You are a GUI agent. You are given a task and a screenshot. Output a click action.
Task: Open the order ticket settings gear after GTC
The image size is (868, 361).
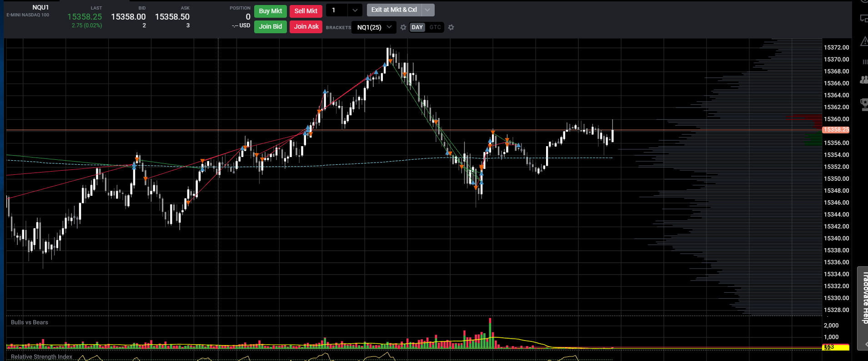(451, 27)
